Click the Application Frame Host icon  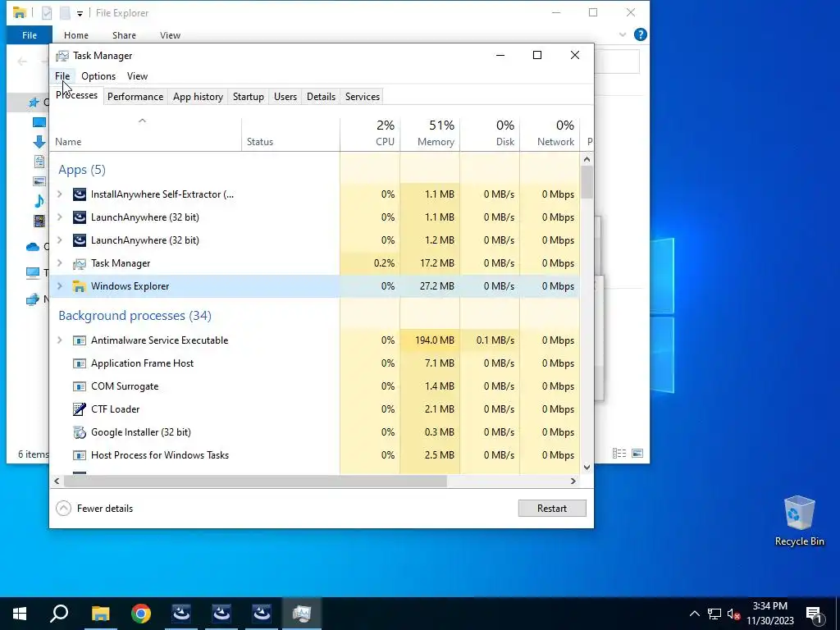(80, 363)
